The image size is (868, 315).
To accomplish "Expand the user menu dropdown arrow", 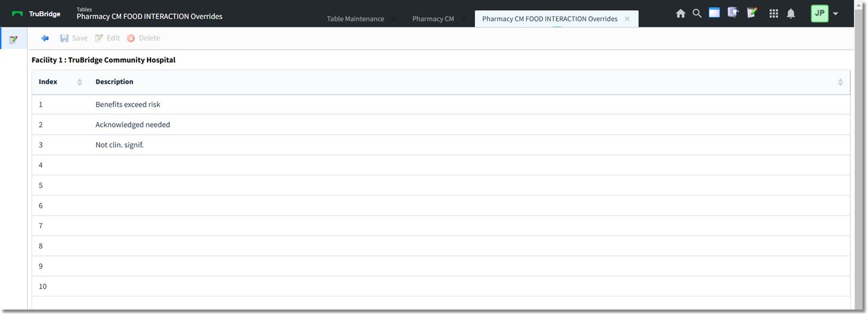I will [x=836, y=14].
